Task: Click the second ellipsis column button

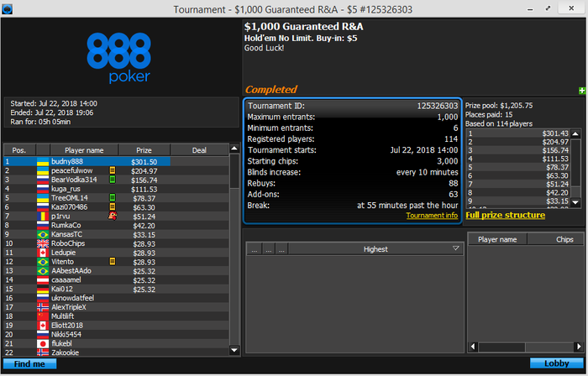Action: pos(268,249)
